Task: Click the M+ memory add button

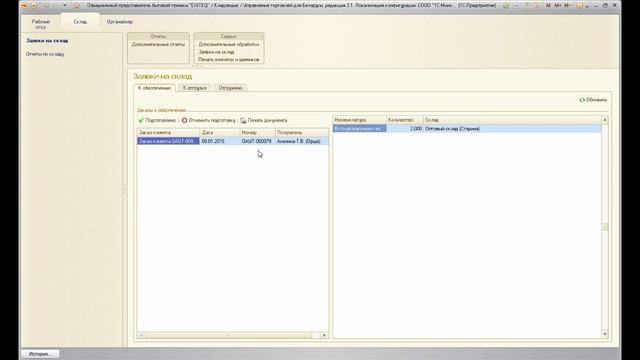Action: [x=558, y=6]
